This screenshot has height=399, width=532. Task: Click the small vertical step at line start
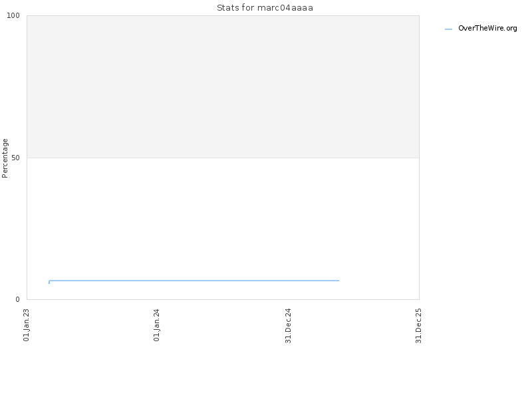pos(49,282)
